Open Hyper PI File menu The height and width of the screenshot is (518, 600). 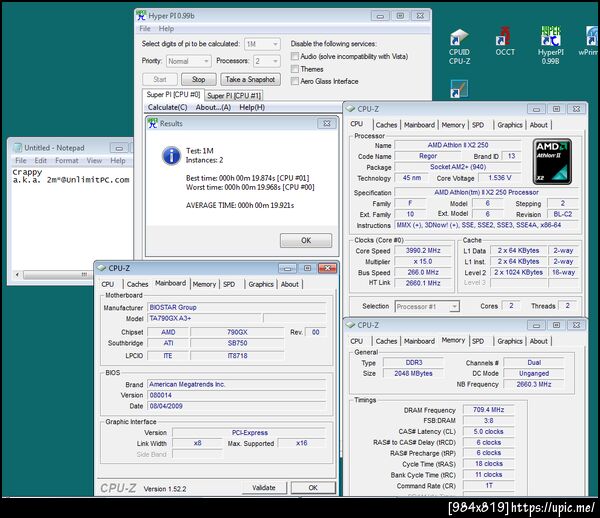(x=145, y=29)
